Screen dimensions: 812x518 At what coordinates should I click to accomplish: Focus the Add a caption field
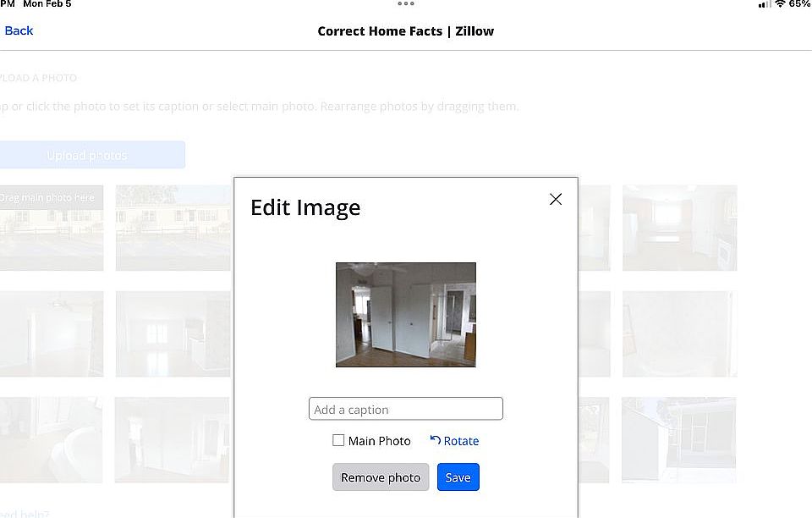click(406, 409)
